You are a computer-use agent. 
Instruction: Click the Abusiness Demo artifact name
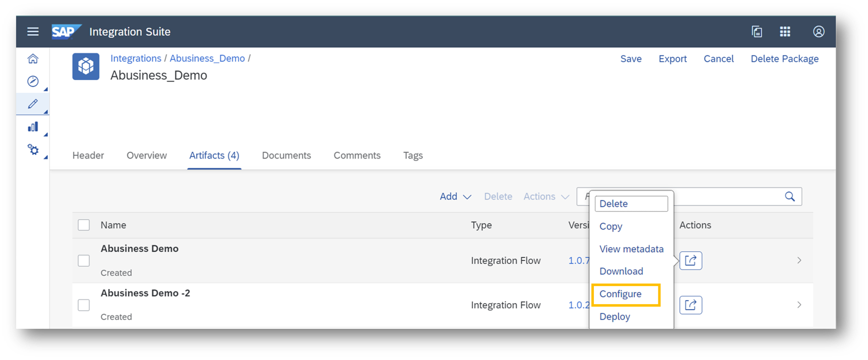[139, 249]
